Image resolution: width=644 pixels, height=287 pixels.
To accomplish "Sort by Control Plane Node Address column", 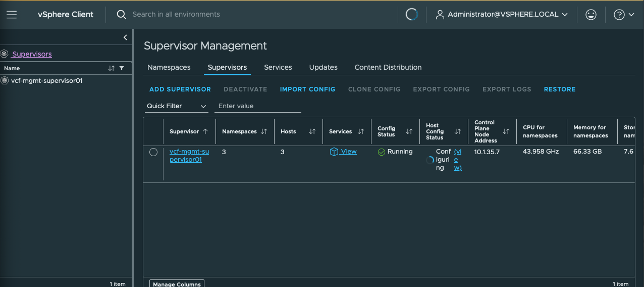I will (506, 131).
